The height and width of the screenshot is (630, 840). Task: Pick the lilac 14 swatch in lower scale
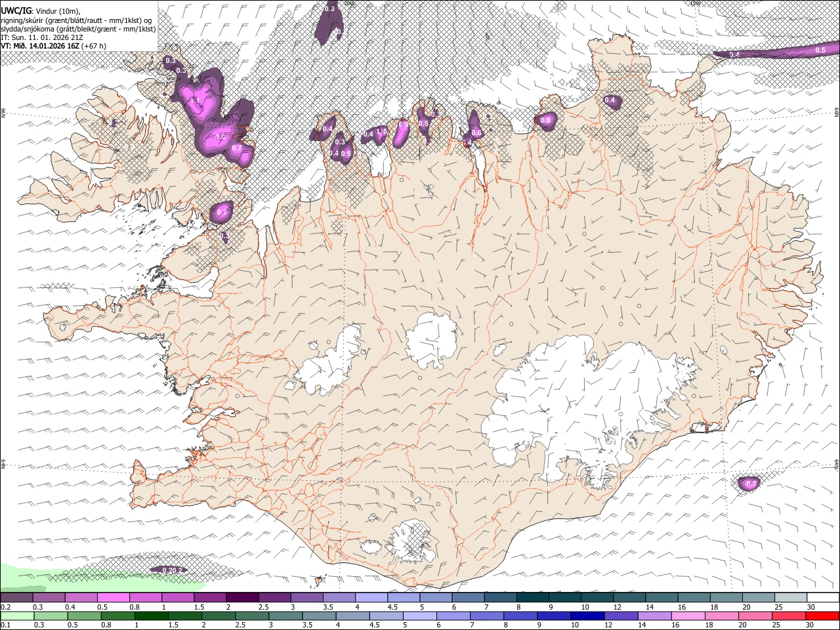pyautogui.click(x=654, y=616)
